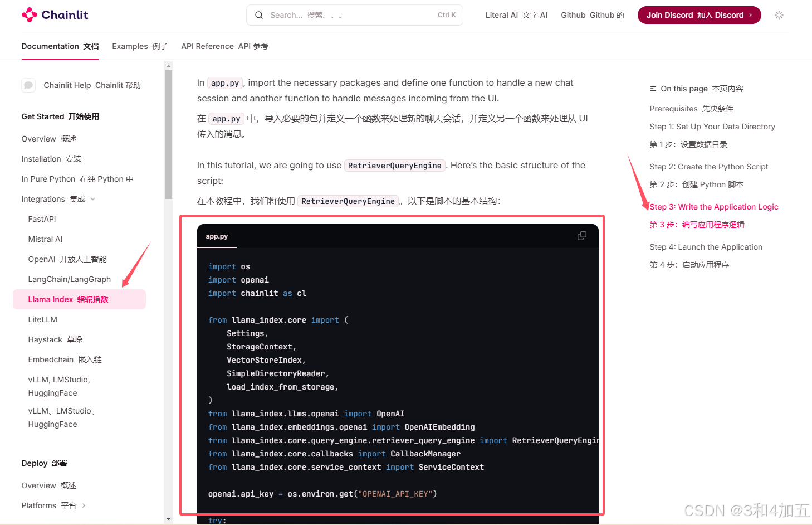Switch to the Examples tab

click(x=140, y=46)
